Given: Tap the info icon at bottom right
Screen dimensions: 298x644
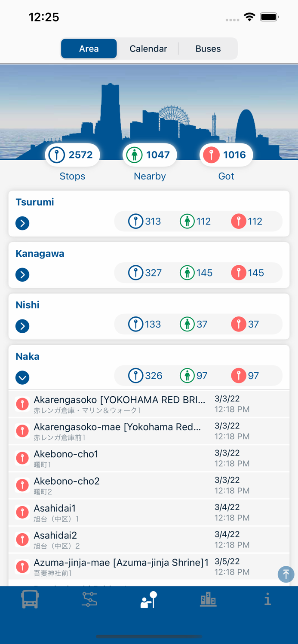Looking at the screenshot, I should tap(268, 599).
